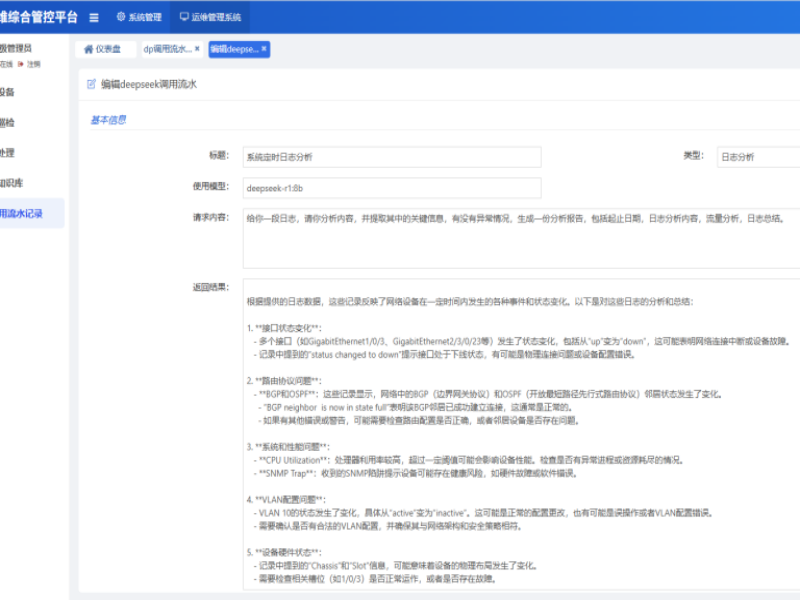Close the dp调用流水 tab
The image size is (800, 600).
(x=197, y=48)
